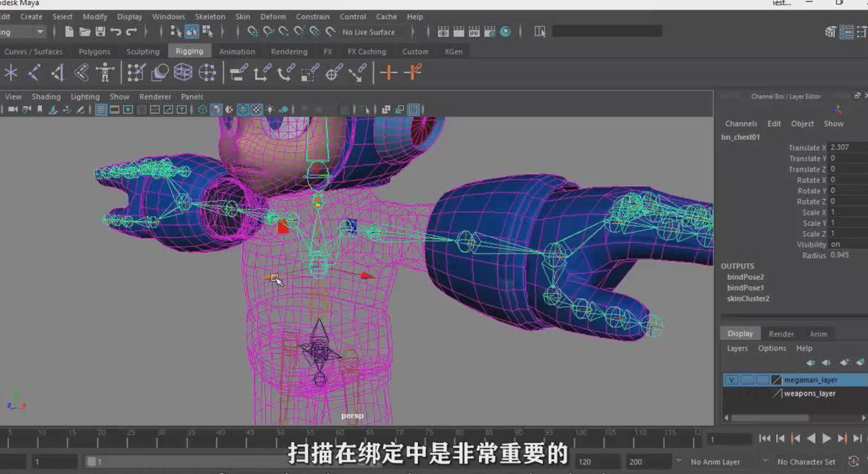Select the Create Joints tool
868x474 pixels.
pyautogui.click(x=34, y=73)
